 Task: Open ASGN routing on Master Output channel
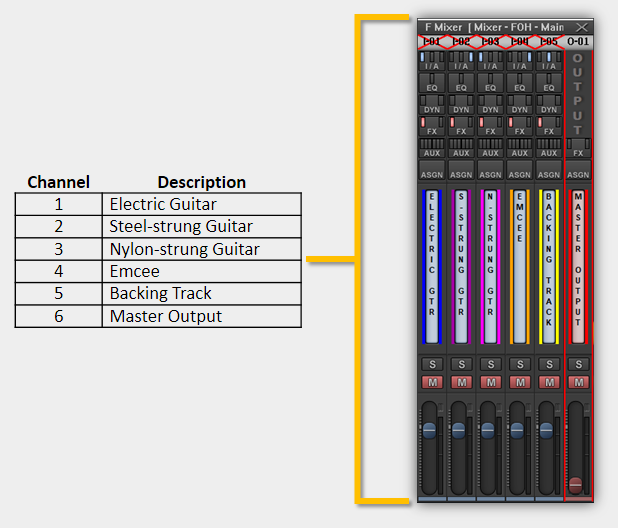pos(577,174)
